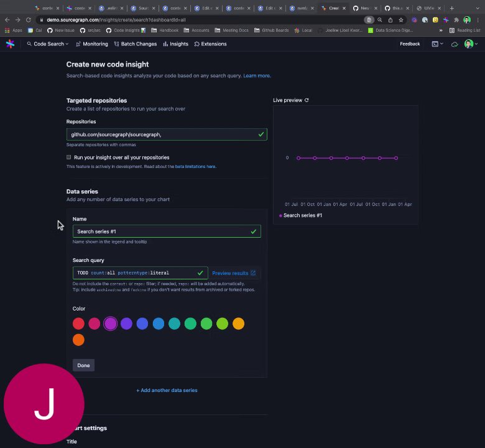Viewport: 485px width, 448px height.
Task: Refresh the Live preview chart
Action: click(307, 100)
